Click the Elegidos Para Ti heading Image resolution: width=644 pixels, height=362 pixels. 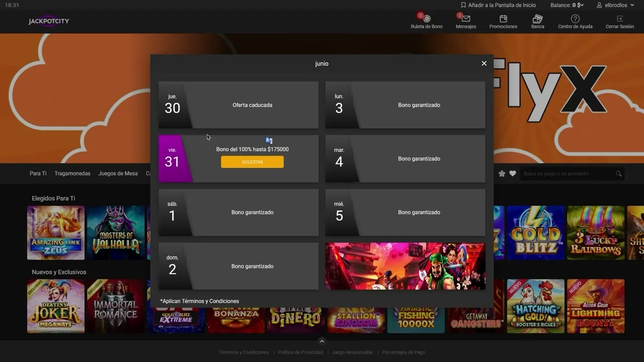click(x=53, y=199)
